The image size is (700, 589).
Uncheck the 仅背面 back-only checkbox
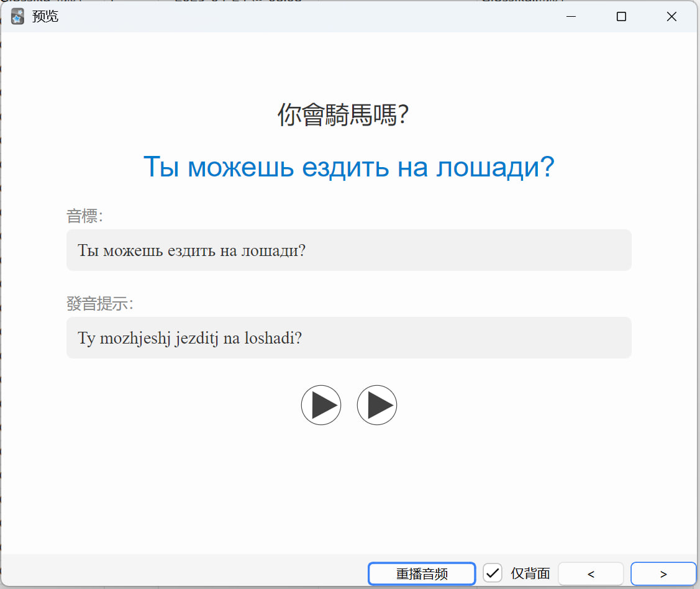click(x=493, y=573)
